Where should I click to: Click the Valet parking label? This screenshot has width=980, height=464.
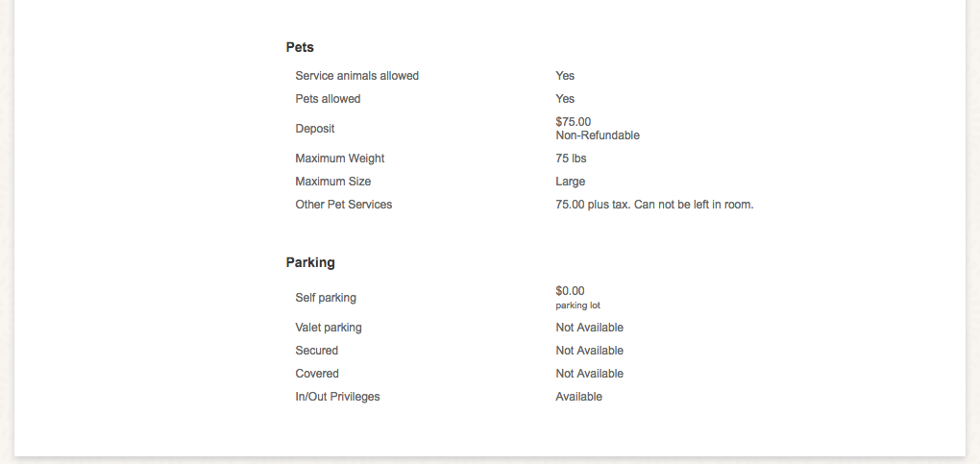[329, 328]
